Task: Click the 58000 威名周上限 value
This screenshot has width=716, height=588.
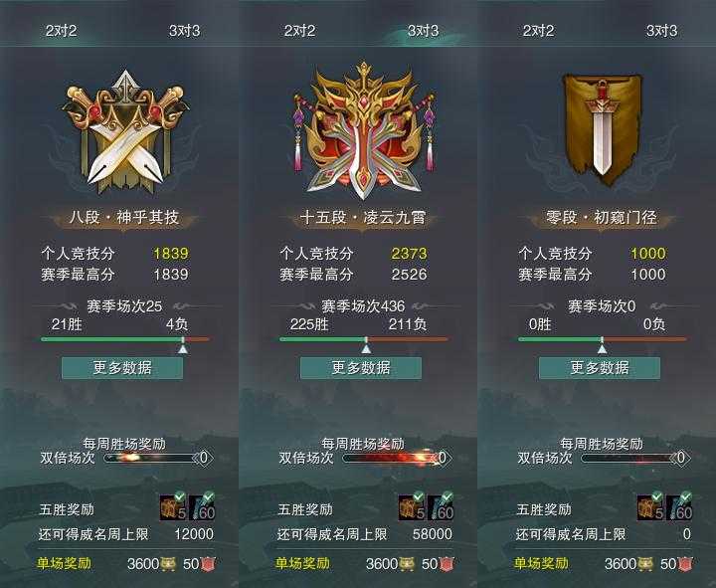Action: pyautogui.click(x=432, y=533)
